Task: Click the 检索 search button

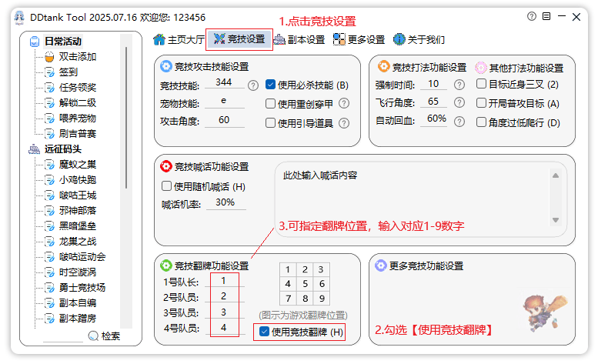Action: tap(105, 336)
